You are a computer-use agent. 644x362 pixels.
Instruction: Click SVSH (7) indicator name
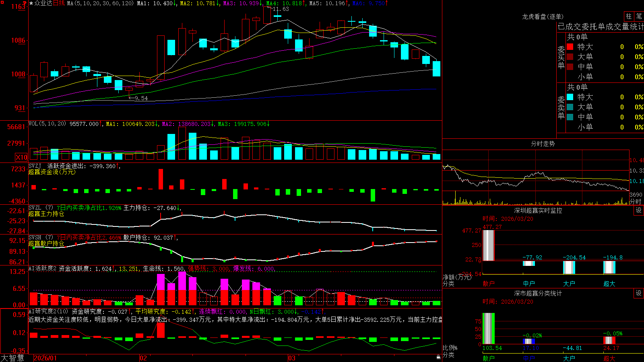(41, 237)
